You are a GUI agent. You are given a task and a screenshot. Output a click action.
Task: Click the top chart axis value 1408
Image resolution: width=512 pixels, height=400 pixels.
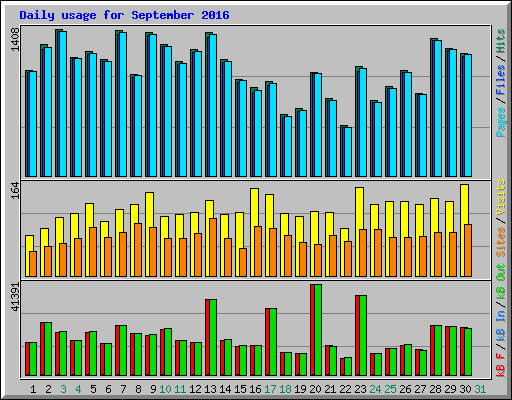pos(15,39)
